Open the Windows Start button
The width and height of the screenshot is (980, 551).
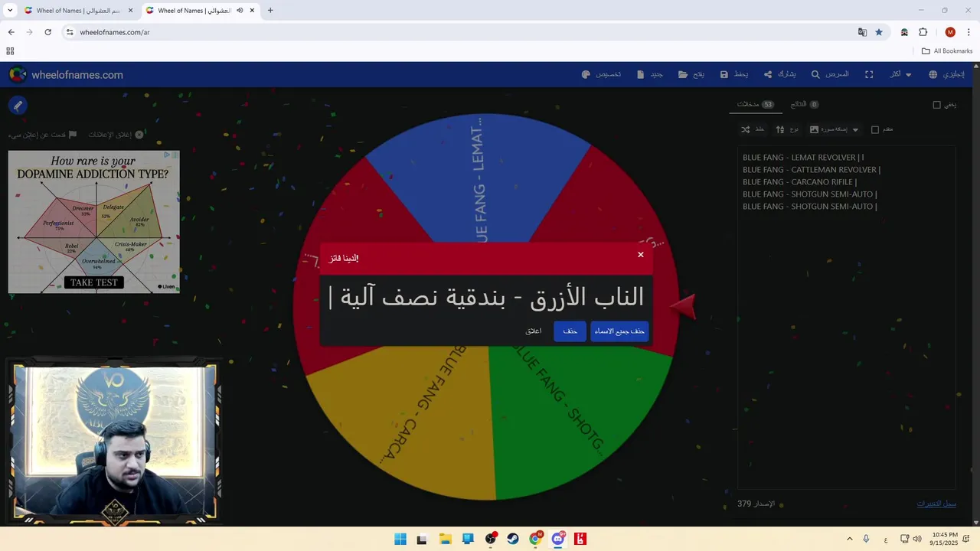click(400, 539)
